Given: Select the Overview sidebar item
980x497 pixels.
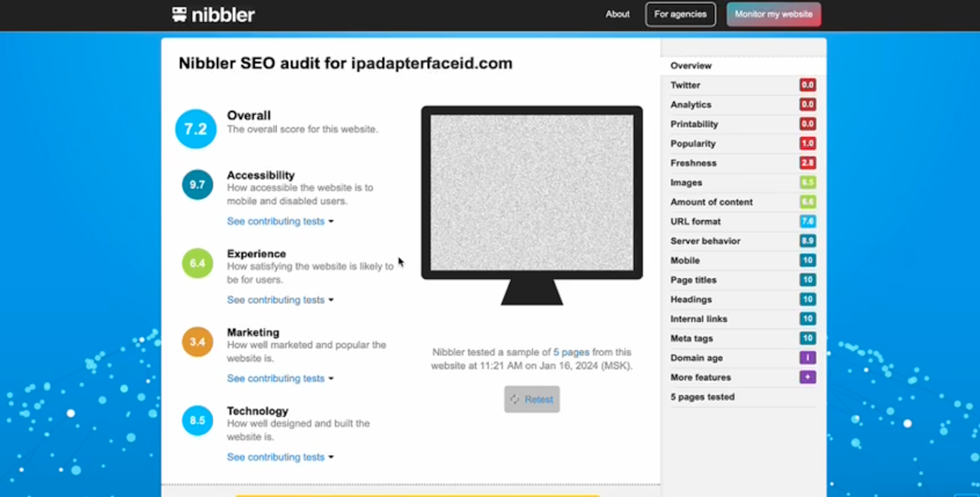Looking at the screenshot, I should click(743, 66).
